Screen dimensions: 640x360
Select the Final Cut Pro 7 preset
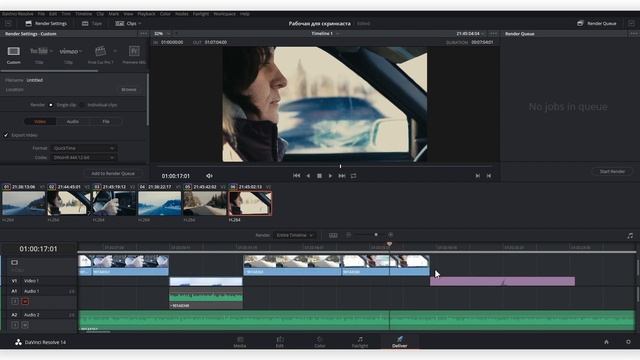[100, 51]
